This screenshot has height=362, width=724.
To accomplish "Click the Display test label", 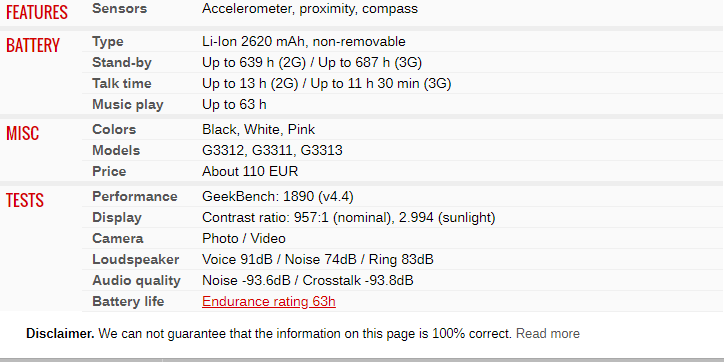I will [117, 217].
